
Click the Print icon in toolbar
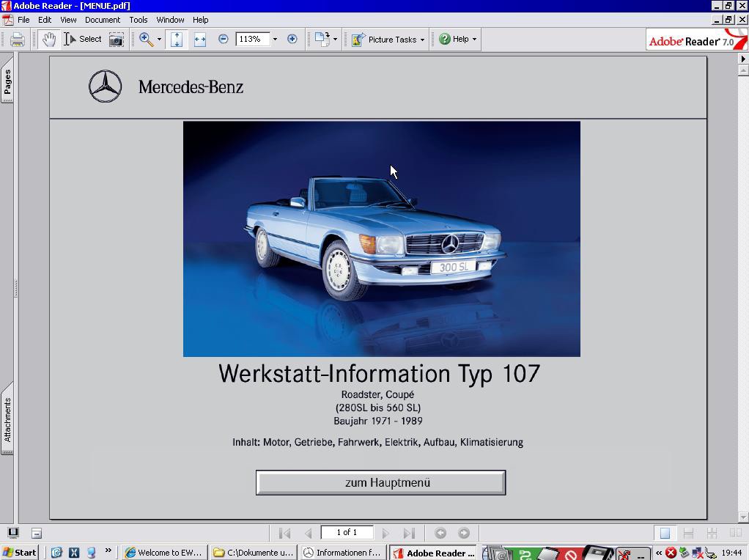(x=17, y=39)
